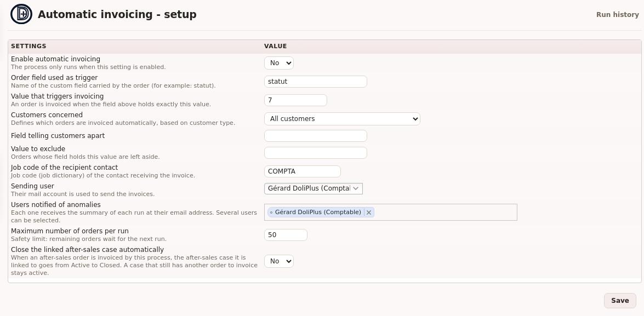Click the 'Automatic invoicing - setup' title
Viewport: 644px width, 316px height.
click(117, 14)
